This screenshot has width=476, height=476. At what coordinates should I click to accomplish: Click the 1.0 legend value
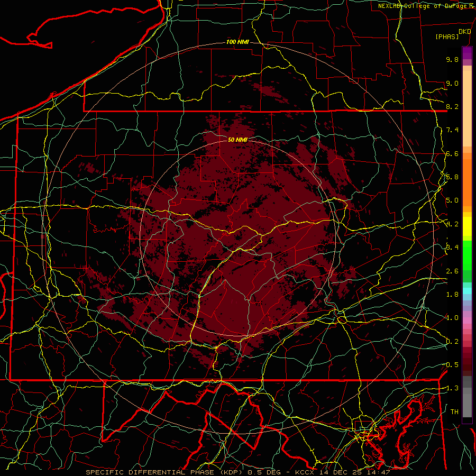452,318
